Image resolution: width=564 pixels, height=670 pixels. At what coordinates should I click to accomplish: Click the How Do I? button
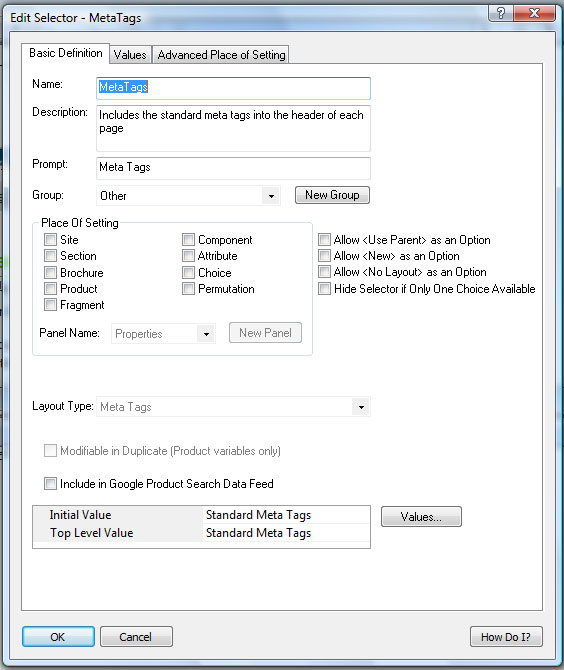506,637
